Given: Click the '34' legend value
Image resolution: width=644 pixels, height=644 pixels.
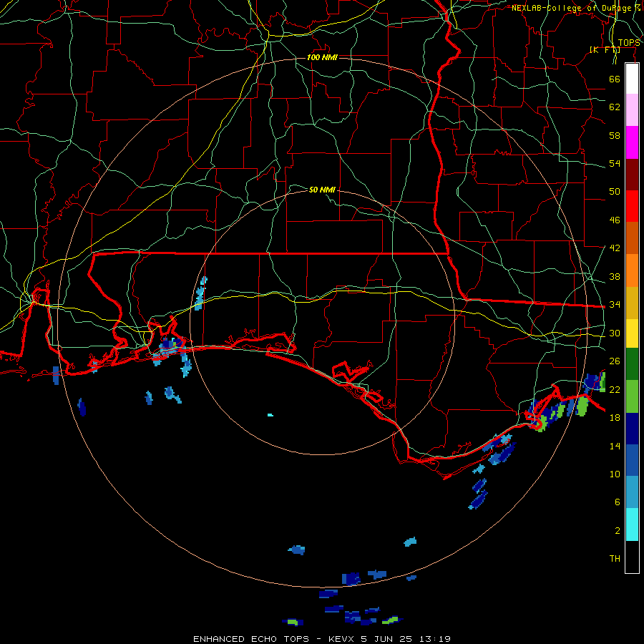Looking at the screenshot, I should [x=615, y=305].
